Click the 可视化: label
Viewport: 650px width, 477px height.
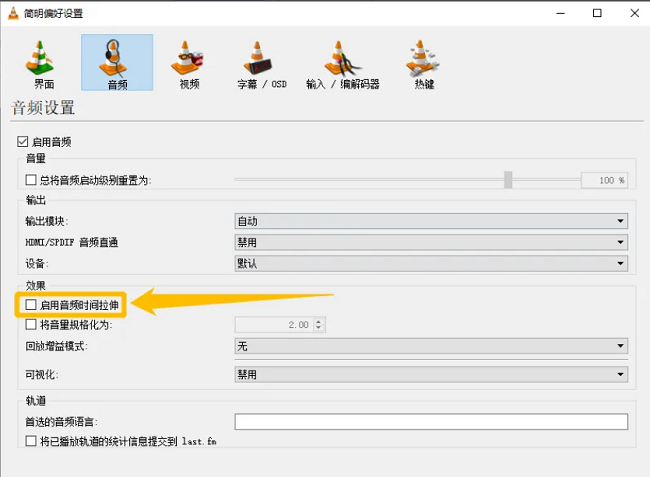click(41, 375)
